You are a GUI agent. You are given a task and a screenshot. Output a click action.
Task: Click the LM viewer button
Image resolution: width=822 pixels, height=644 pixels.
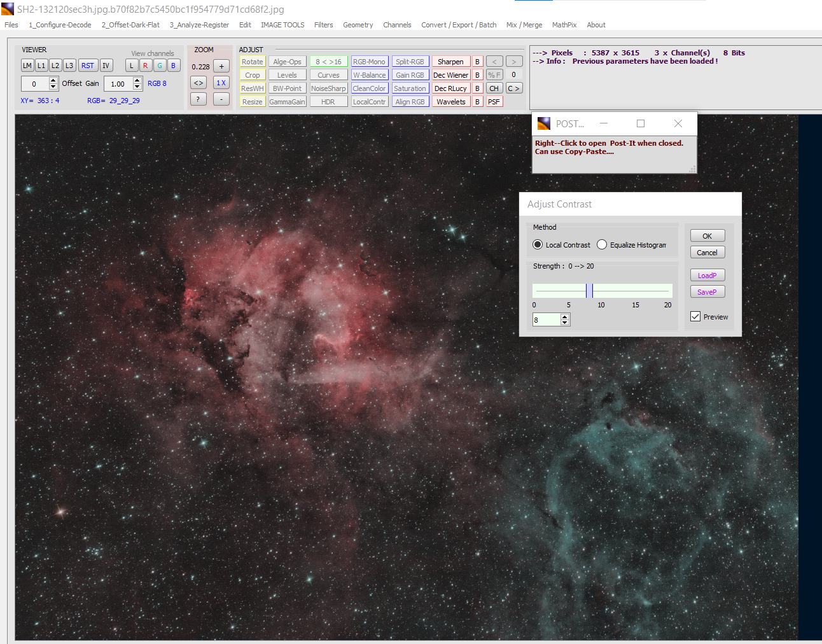click(27, 66)
